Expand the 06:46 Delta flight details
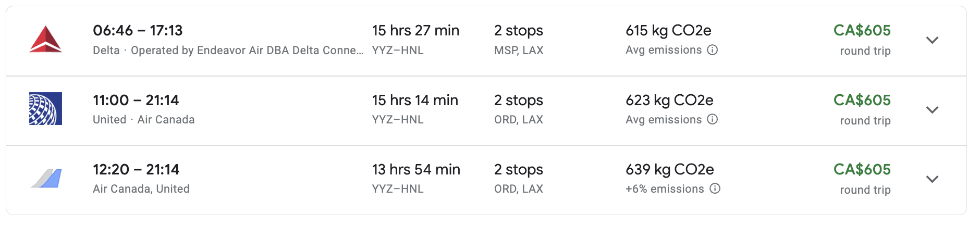980x226 pixels. click(932, 40)
